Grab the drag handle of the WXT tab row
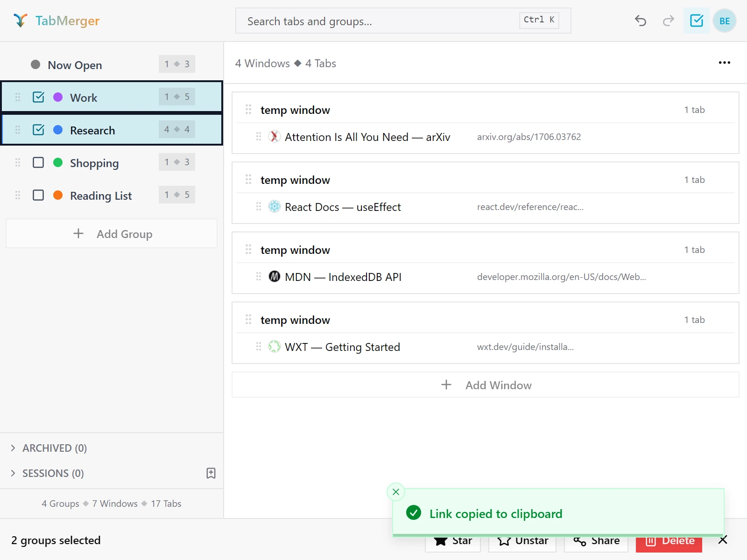Image resolution: width=747 pixels, height=560 pixels. (259, 346)
